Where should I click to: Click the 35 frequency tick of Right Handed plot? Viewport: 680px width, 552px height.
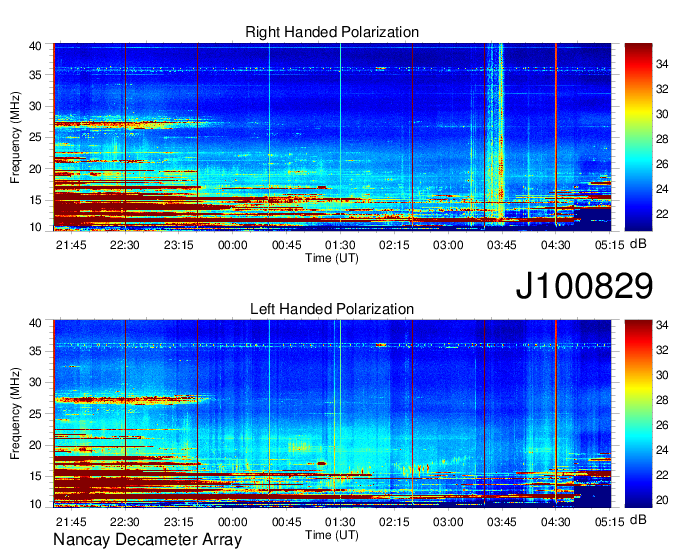point(35,75)
